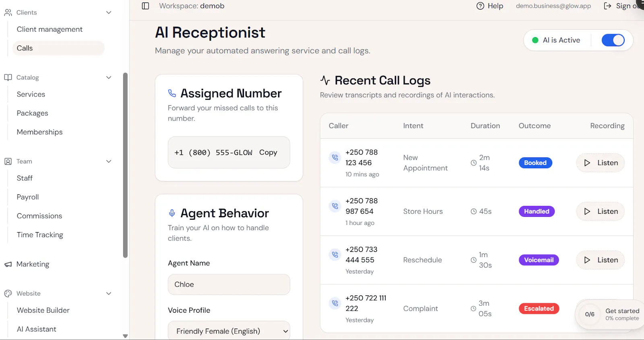This screenshot has width=644, height=340.
Task: Click the Caller column header
Action: [339, 126]
